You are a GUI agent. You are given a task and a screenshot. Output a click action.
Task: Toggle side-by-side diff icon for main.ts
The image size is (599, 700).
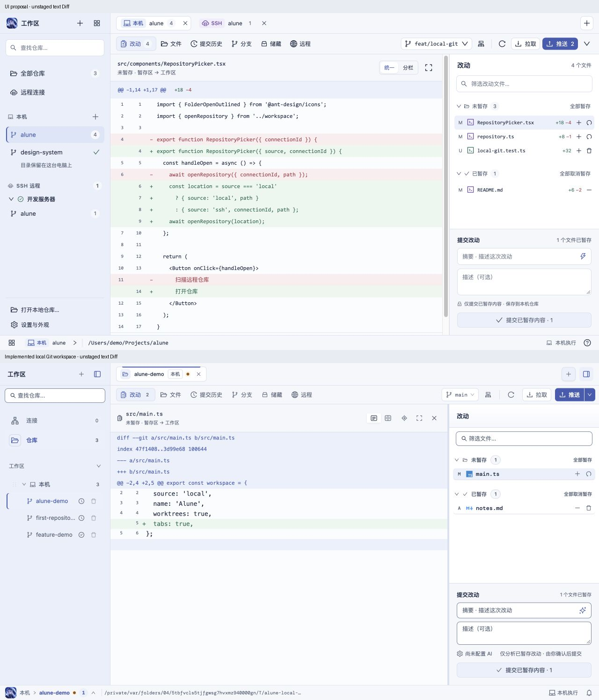click(388, 418)
